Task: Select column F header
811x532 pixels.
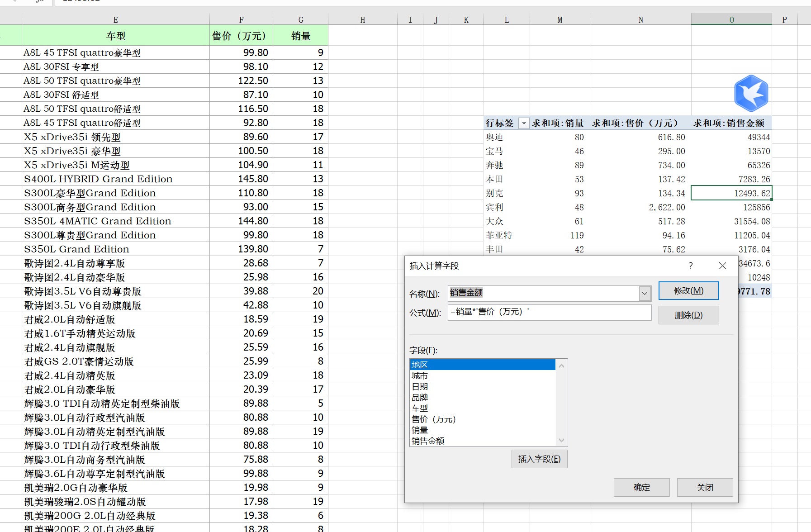Action: (242, 19)
